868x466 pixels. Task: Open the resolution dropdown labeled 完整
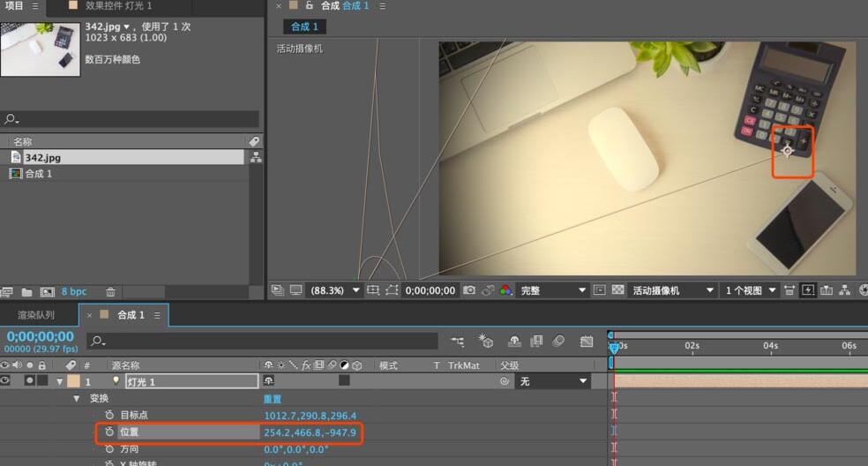(552, 290)
